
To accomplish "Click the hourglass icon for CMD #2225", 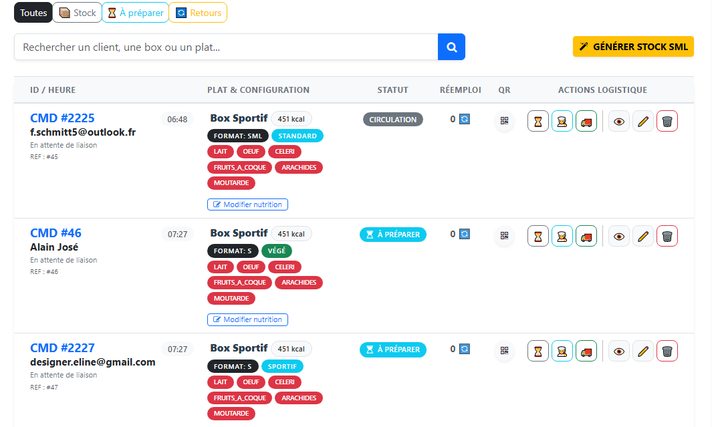I will coord(538,121).
